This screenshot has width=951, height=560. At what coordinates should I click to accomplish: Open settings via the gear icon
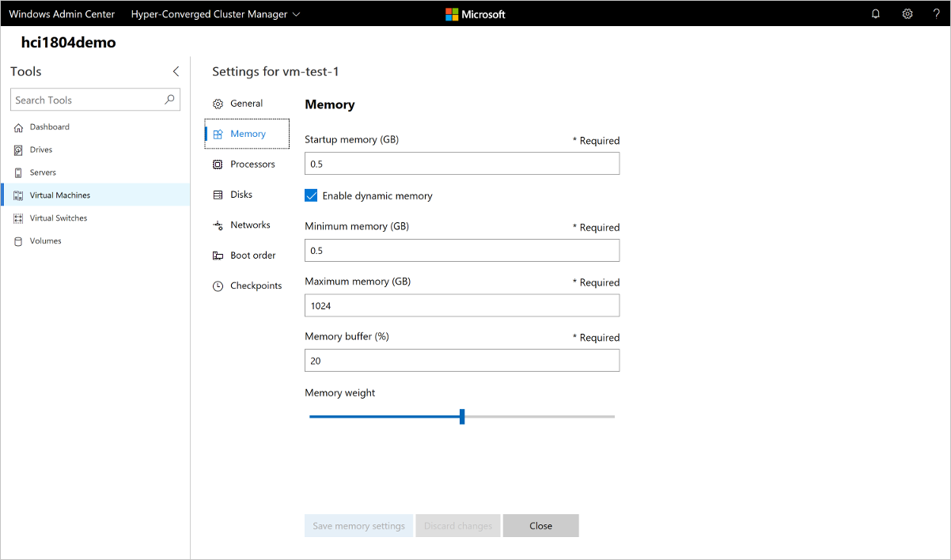907,13
